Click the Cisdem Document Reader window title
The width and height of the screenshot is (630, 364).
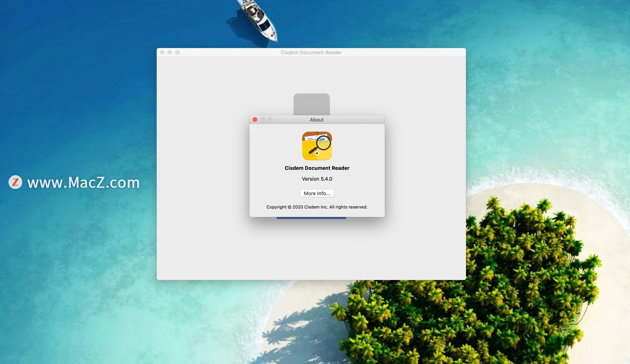click(x=311, y=53)
